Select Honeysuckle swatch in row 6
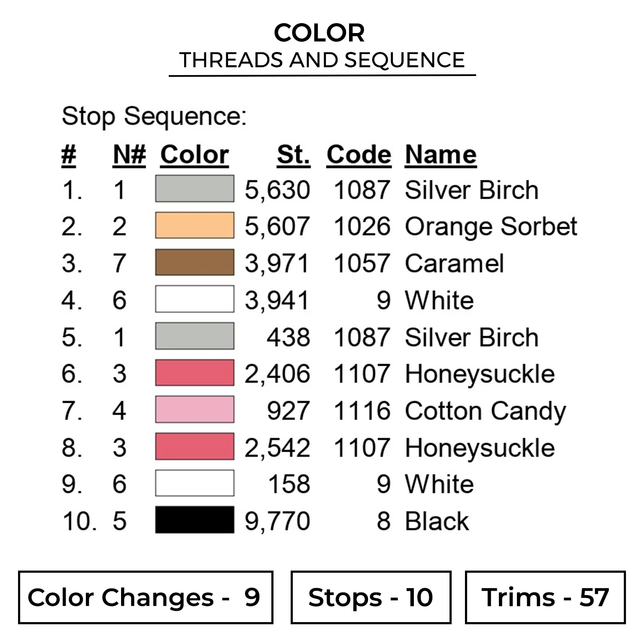Image resolution: width=644 pixels, height=644 pixels. (x=194, y=373)
